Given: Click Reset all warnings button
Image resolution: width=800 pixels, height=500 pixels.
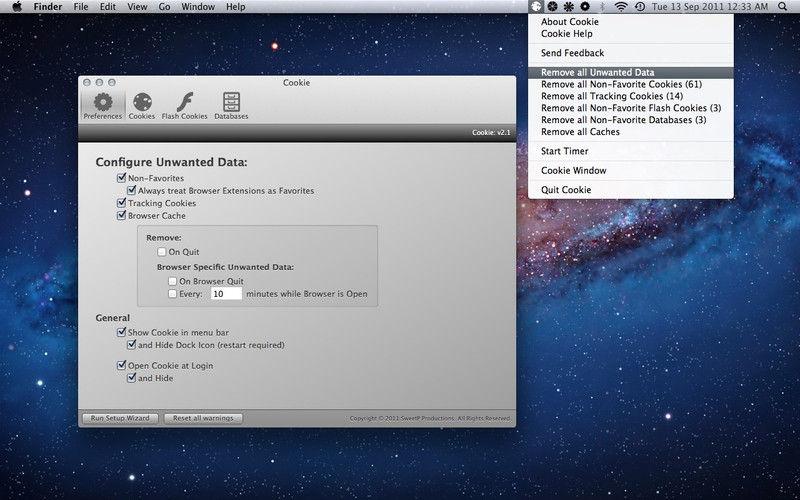Looking at the screenshot, I should pos(203,418).
